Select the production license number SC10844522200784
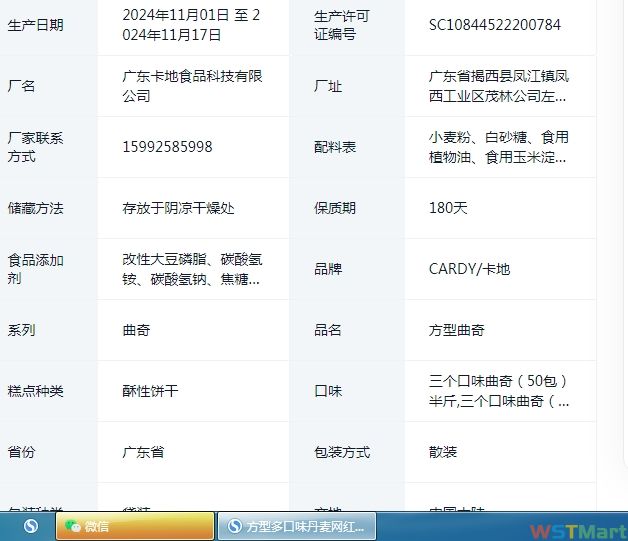The width and height of the screenshot is (628, 541). 494,24
